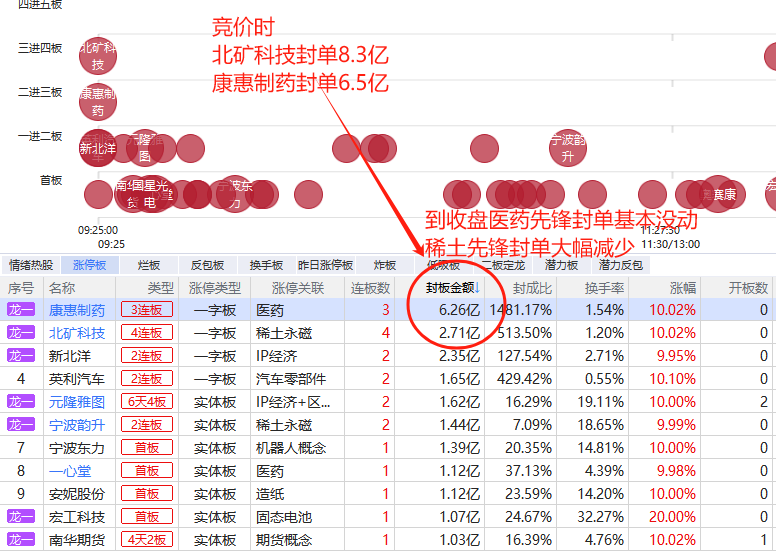Image resolution: width=776 pixels, height=551 pixels.
Task: Click the 龙一 tag beside 新北洋
Action: [21, 355]
